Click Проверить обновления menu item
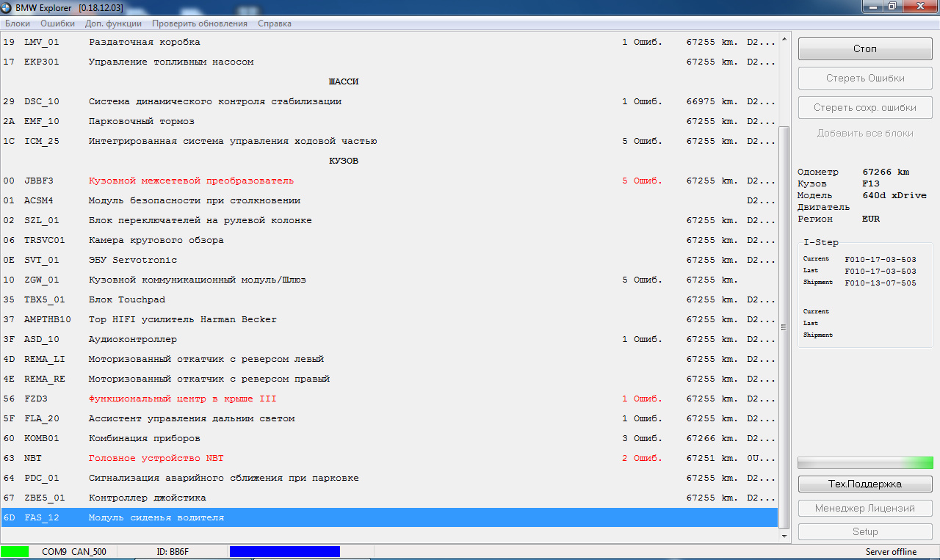Image resolution: width=940 pixels, height=560 pixels. 200,23
